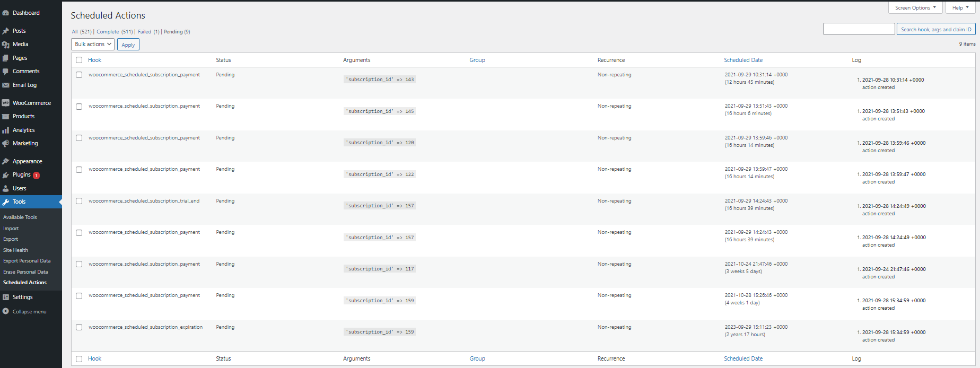Expand the Help dropdown tab
This screenshot has width=980, height=368.
pyautogui.click(x=960, y=8)
